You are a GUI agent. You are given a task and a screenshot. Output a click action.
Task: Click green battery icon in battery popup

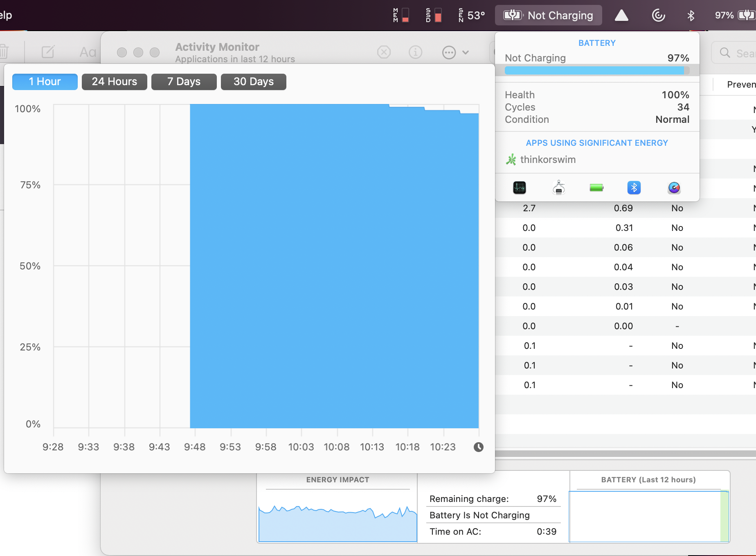(596, 188)
